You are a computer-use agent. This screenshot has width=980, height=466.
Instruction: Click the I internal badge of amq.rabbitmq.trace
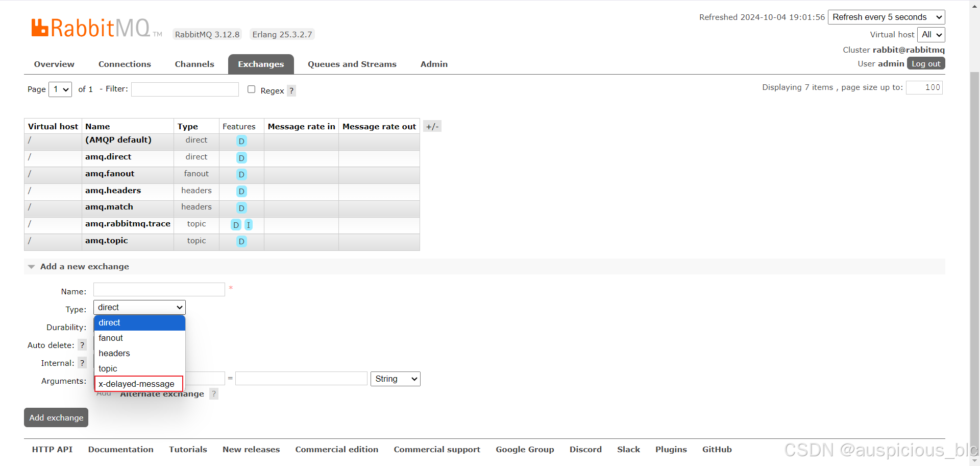click(249, 225)
